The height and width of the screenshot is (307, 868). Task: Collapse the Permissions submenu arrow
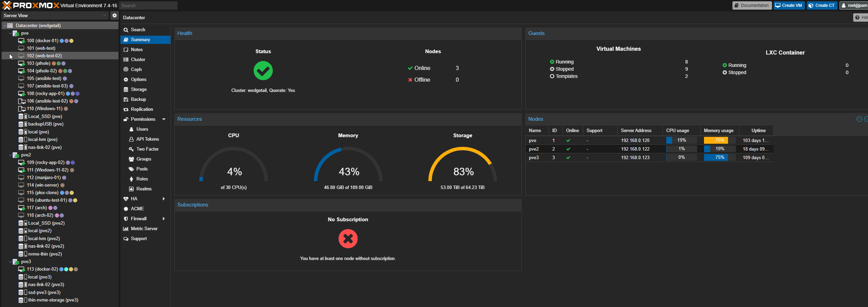click(164, 119)
